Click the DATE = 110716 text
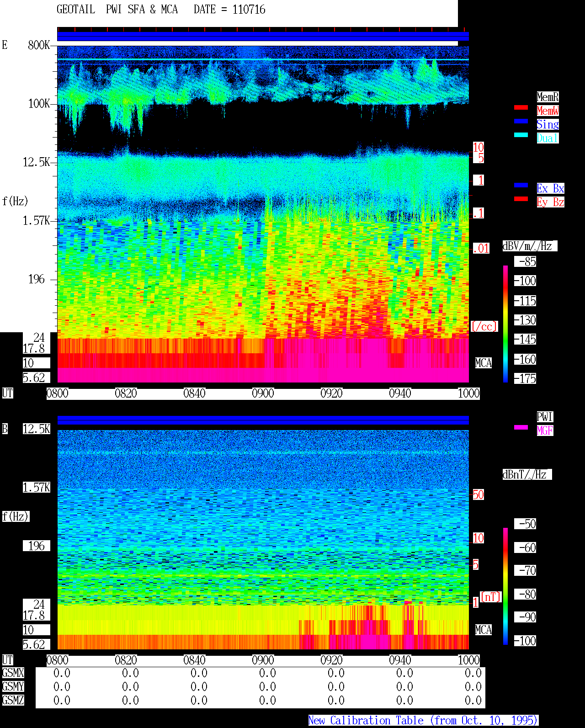Image resolution: width=585 pixels, height=728 pixels. point(229,10)
